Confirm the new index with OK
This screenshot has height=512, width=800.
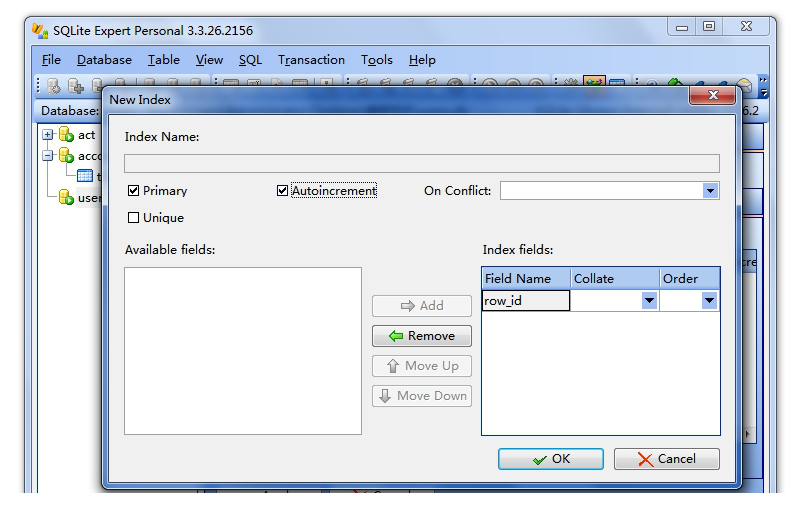click(x=551, y=459)
